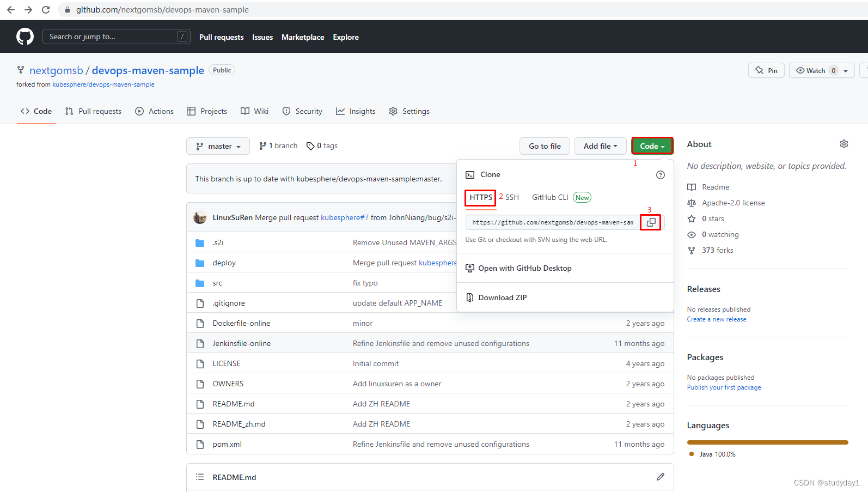Open forked-from kubesphere/devops-maven-sample link

(103, 84)
